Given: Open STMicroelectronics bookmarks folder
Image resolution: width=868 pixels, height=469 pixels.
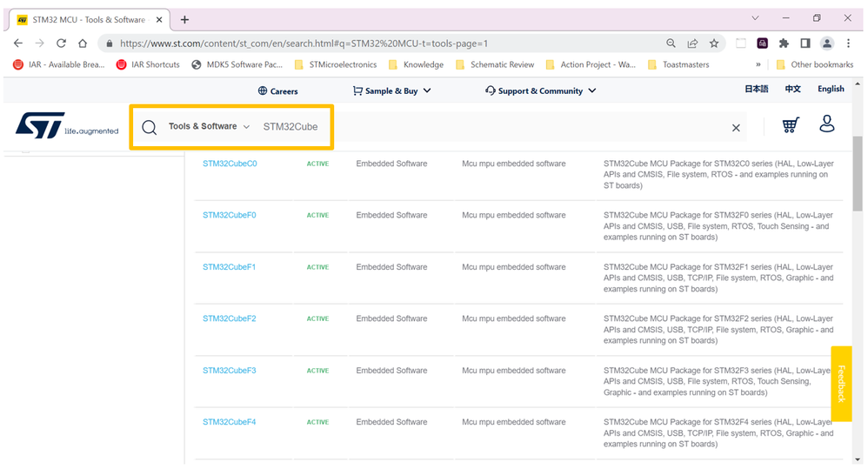Looking at the screenshot, I should pos(336,64).
